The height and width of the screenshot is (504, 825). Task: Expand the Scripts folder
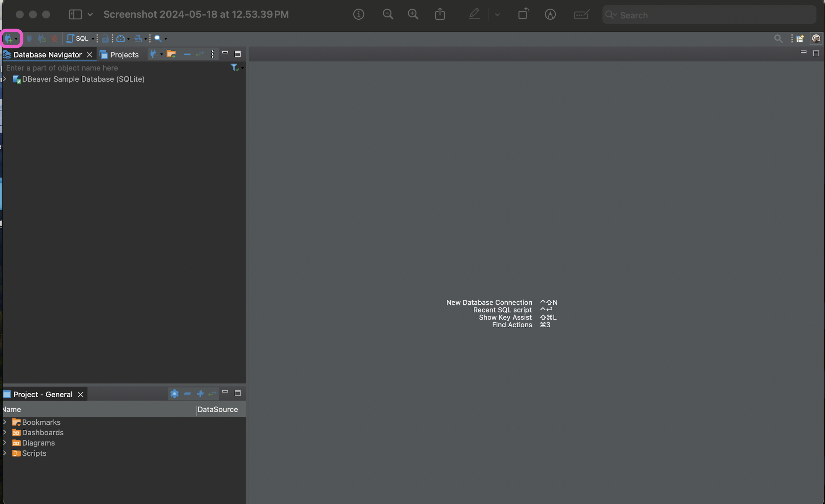5,453
